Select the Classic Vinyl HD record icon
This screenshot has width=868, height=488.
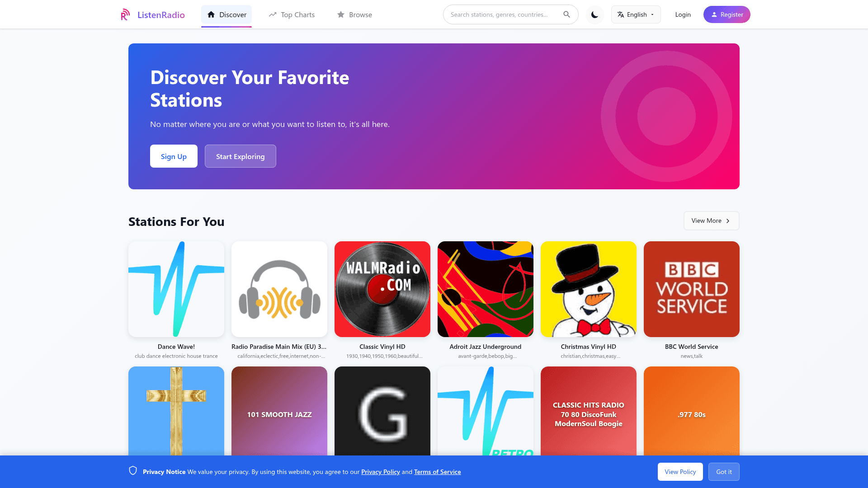click(x=382, y=289)
